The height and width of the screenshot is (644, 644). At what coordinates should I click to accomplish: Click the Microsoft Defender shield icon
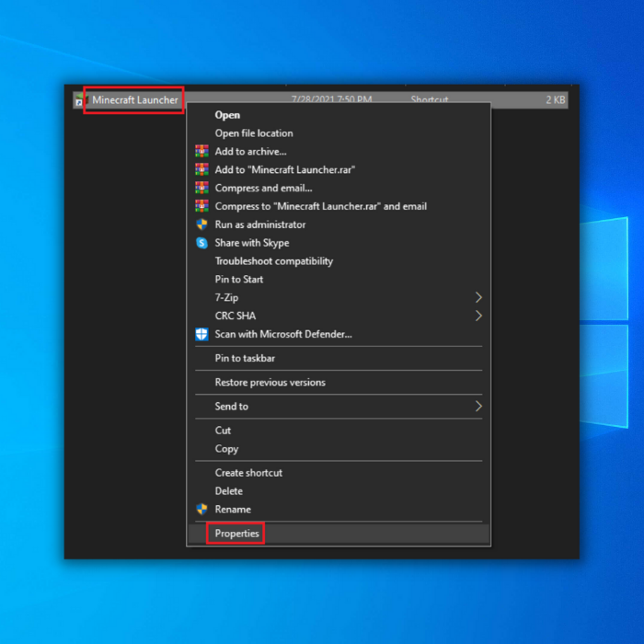(x=201, y=335)
